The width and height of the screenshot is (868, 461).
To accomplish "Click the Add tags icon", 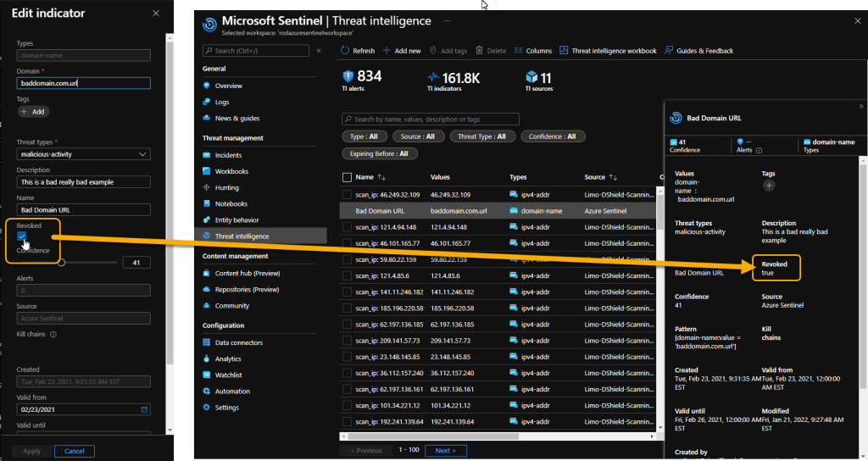I will (433, 50).
